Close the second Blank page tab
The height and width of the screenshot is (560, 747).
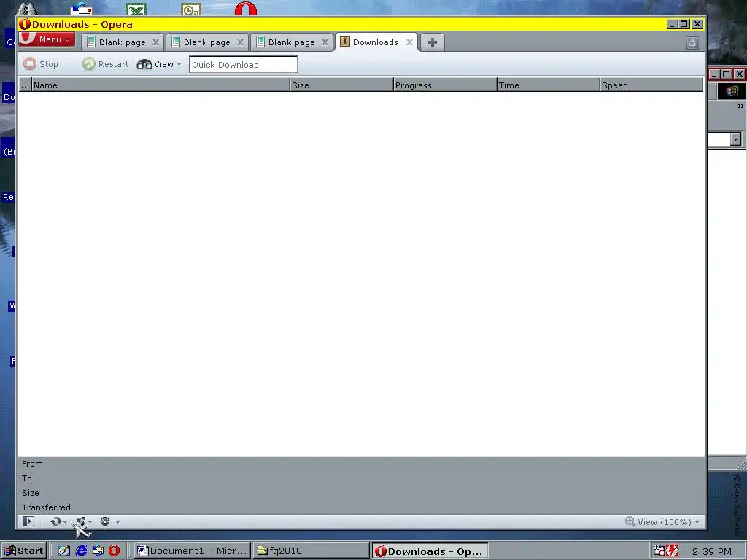[240, 42]
